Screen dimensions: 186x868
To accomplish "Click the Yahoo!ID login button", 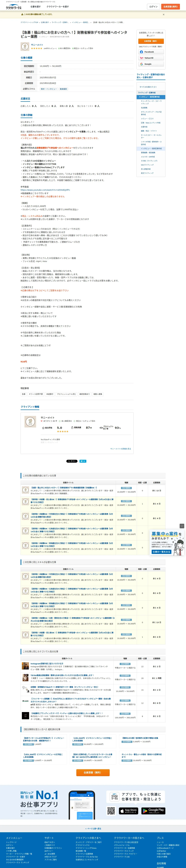I will click(x=151, y=58).
